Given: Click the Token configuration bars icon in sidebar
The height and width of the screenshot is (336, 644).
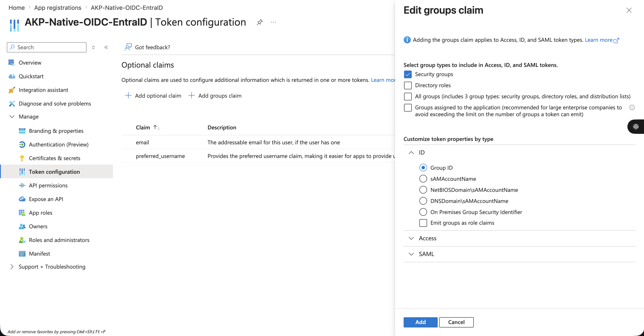Looking at the screenshot, I should (22, 172).
